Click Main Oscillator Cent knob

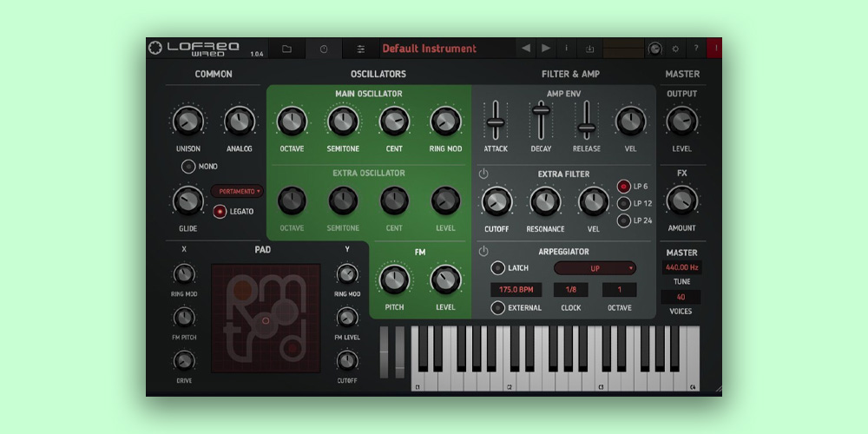coord(395,121)
